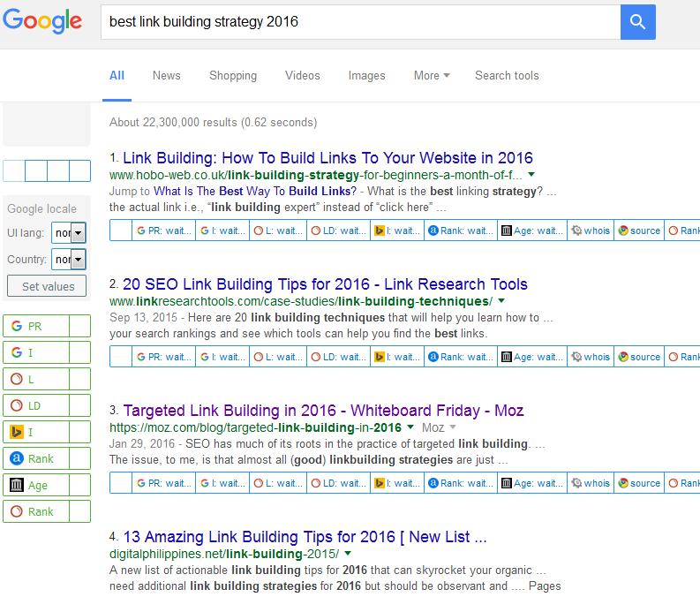Click Age in result 2 toolbar
This screenshot has height=597, width=700.
click(x=532, y=357)
